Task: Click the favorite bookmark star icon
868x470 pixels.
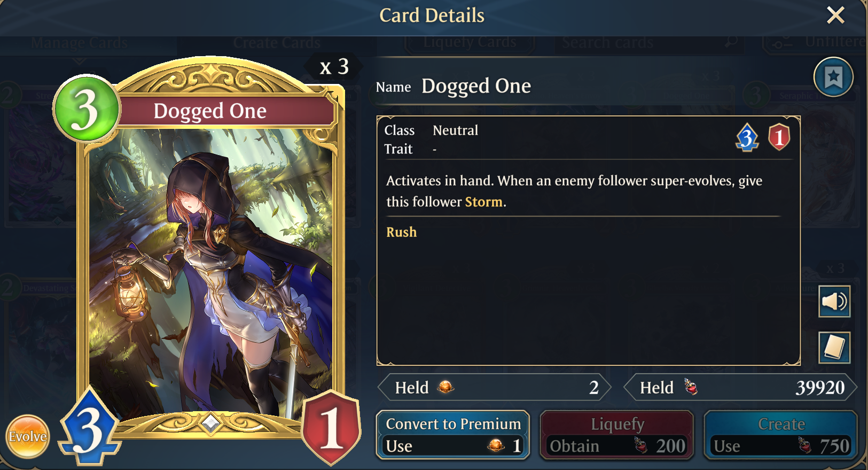Action: click(x=833, y=78)
